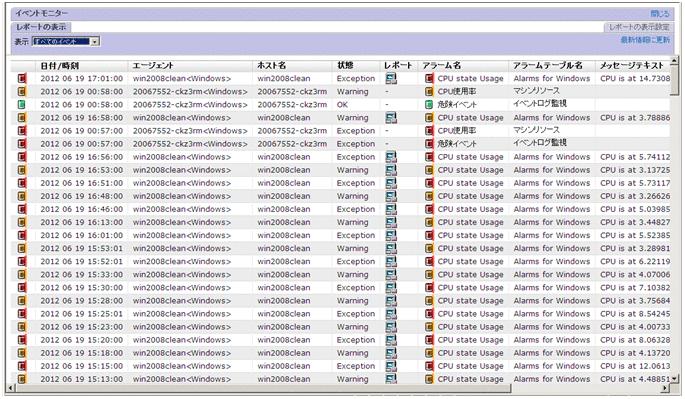Click date cell 2012 06 19 15:18:00
Screen dimensions: 685x399
click(82, 353)
